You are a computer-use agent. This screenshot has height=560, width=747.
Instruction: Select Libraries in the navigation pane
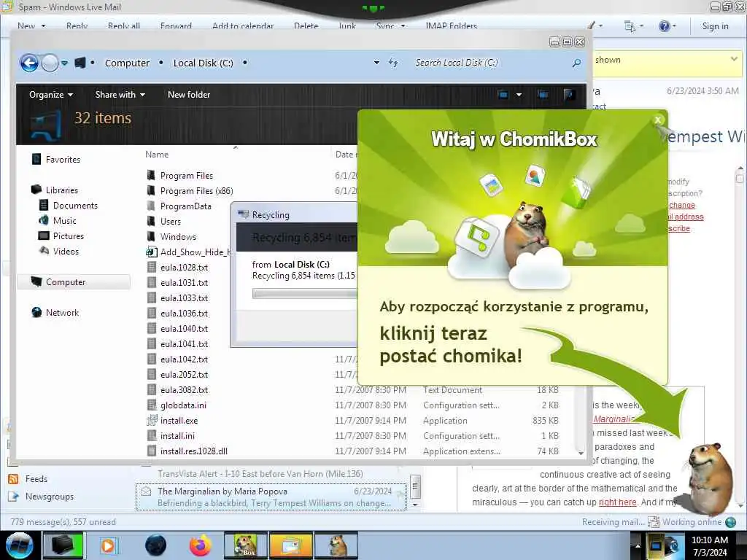[x=62, y=190]
